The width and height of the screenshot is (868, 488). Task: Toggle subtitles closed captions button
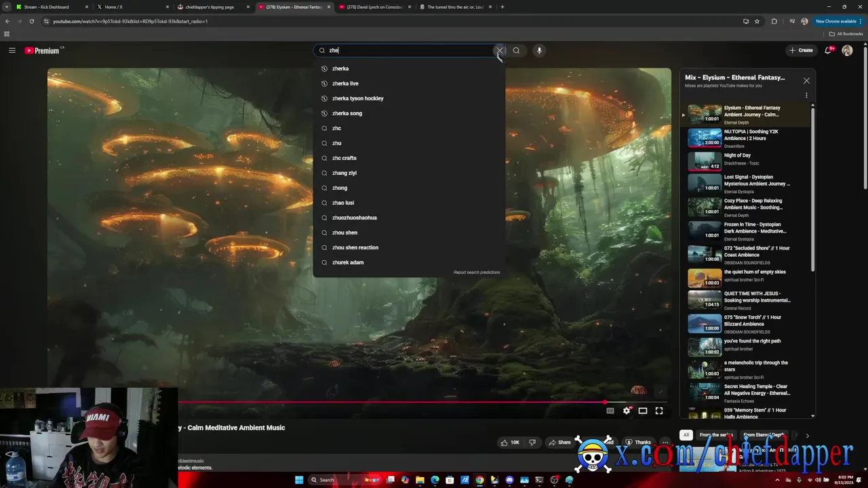pyautogui.click(x=610, y=411)
